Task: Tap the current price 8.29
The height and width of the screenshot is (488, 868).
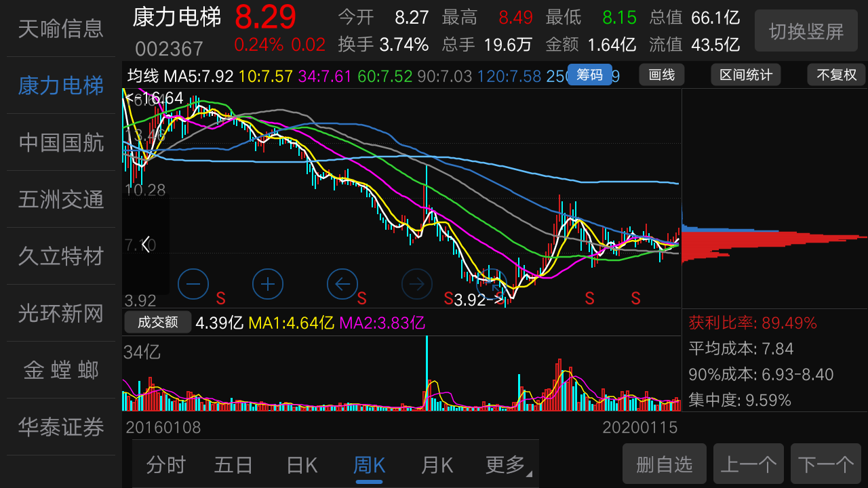Action: pos(266,18)
